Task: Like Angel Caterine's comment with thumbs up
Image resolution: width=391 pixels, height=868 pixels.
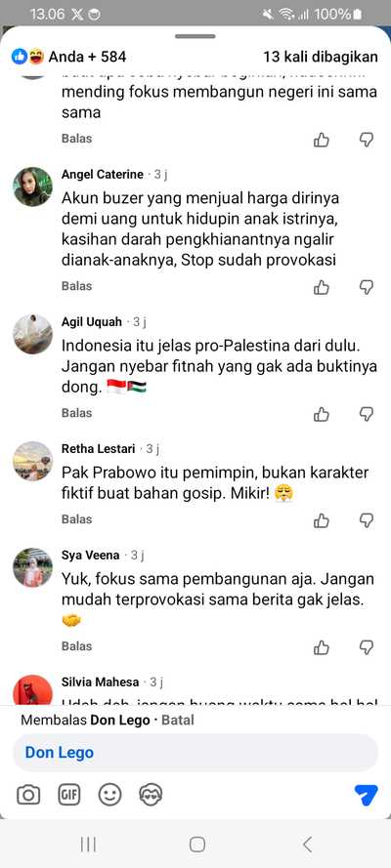Action: [322, 287]
